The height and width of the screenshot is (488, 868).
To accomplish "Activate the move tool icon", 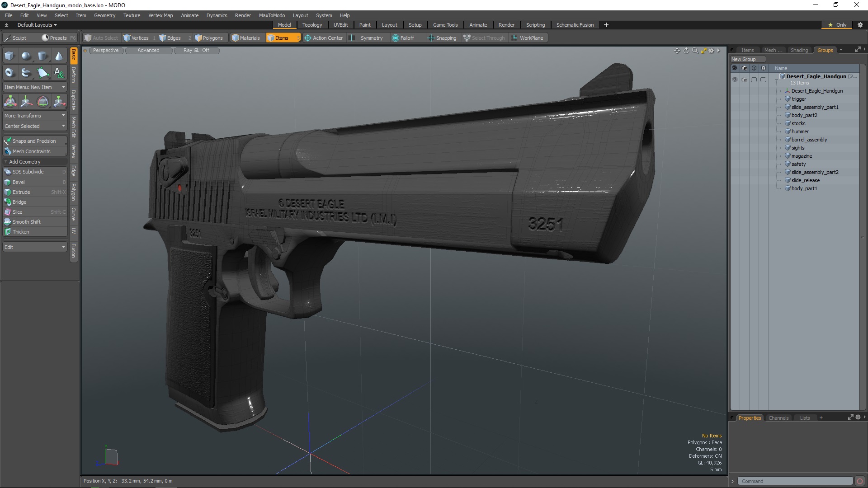I will click(26, 101).
